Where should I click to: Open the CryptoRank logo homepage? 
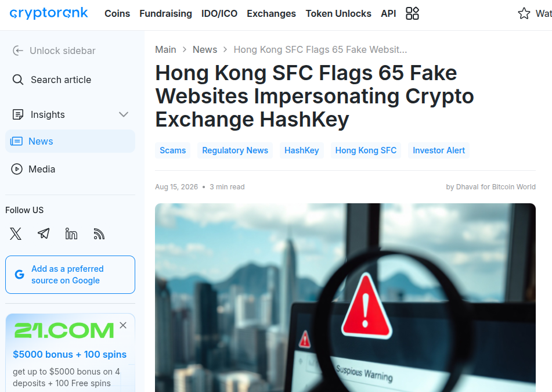pos(49,13)
